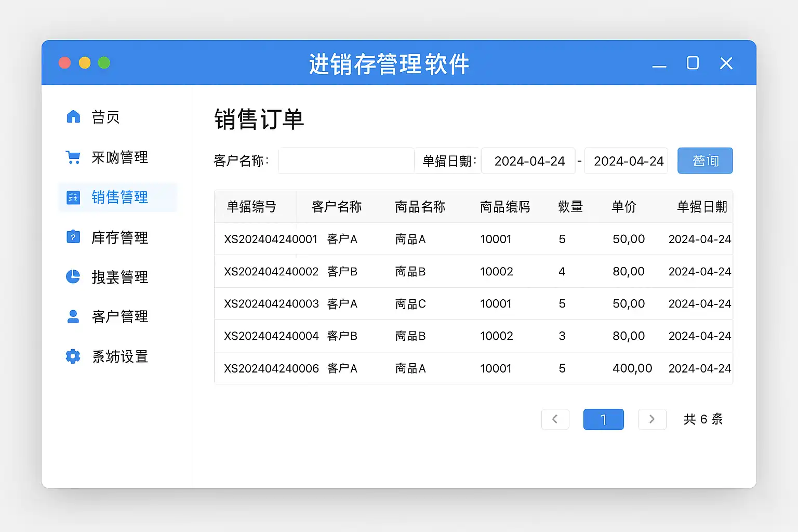Open the start date 2024-04-24 picker
The height and width of the screenshot is (532, 798).
coord(528,161)
